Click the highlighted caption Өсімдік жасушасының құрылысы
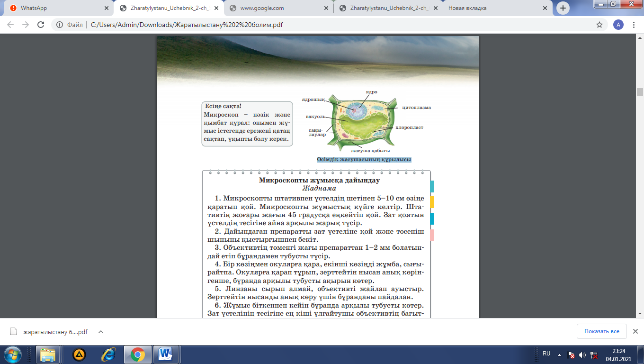This screenshot has width=644, height=364. [x=364, y=160]
